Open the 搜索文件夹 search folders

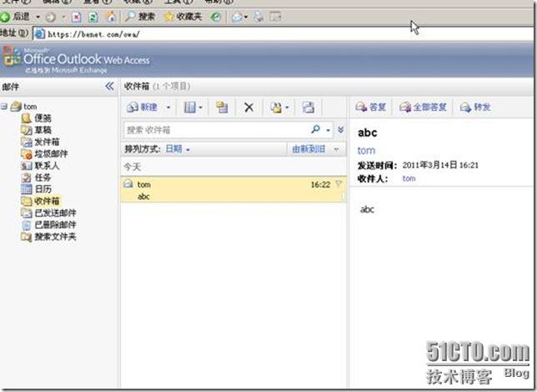point(48,236)
